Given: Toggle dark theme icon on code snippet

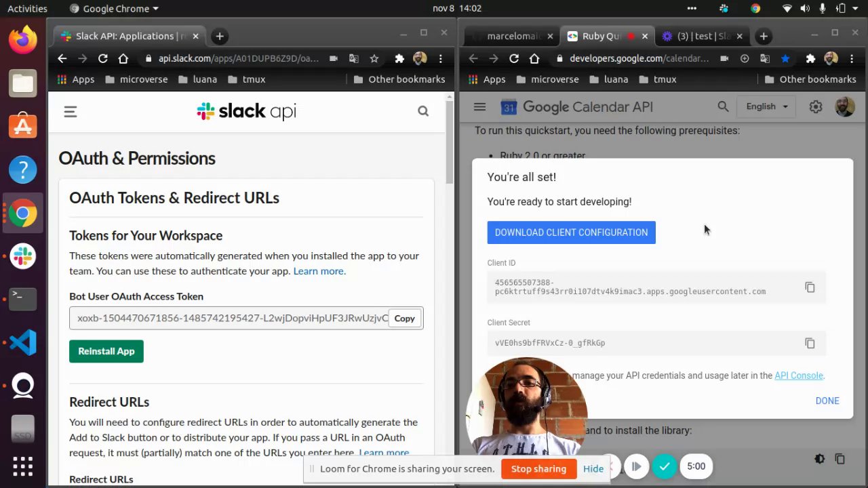Looking at the screenshot, I should [x=819, y=459].
